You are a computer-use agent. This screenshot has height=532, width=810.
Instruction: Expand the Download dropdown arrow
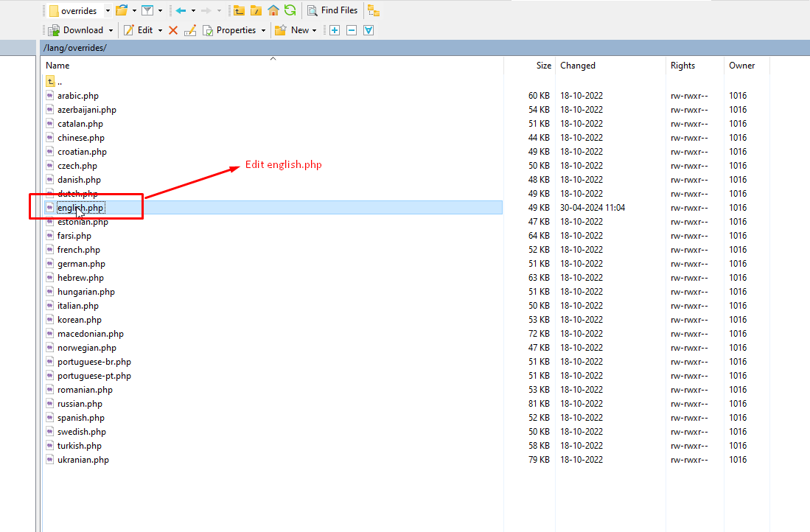[111, 30]
